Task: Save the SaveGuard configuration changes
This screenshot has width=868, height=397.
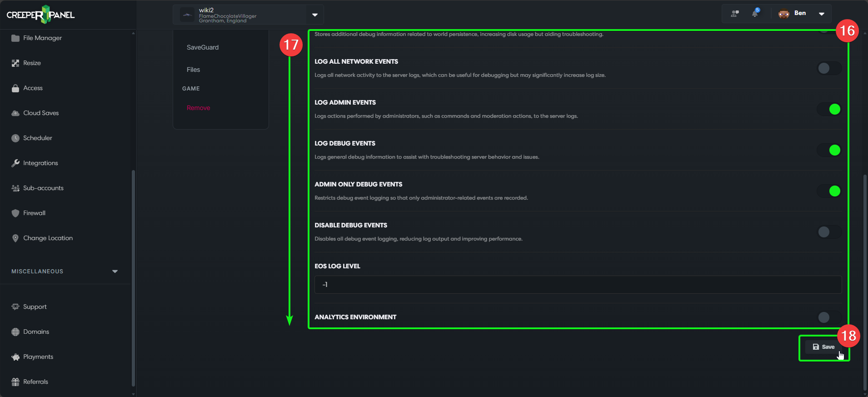Action: tap(823, 347)
